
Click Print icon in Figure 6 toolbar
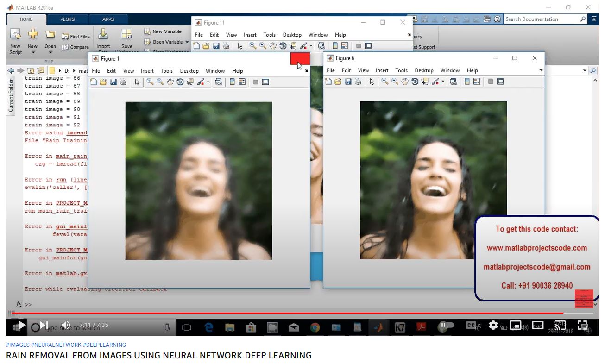pos(358,82)
